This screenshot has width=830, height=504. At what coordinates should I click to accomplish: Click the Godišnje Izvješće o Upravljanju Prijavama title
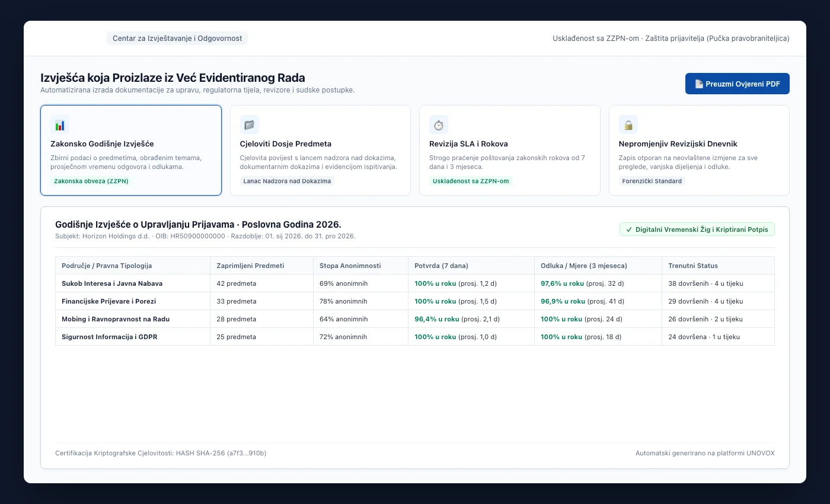(x=198, y=224)
